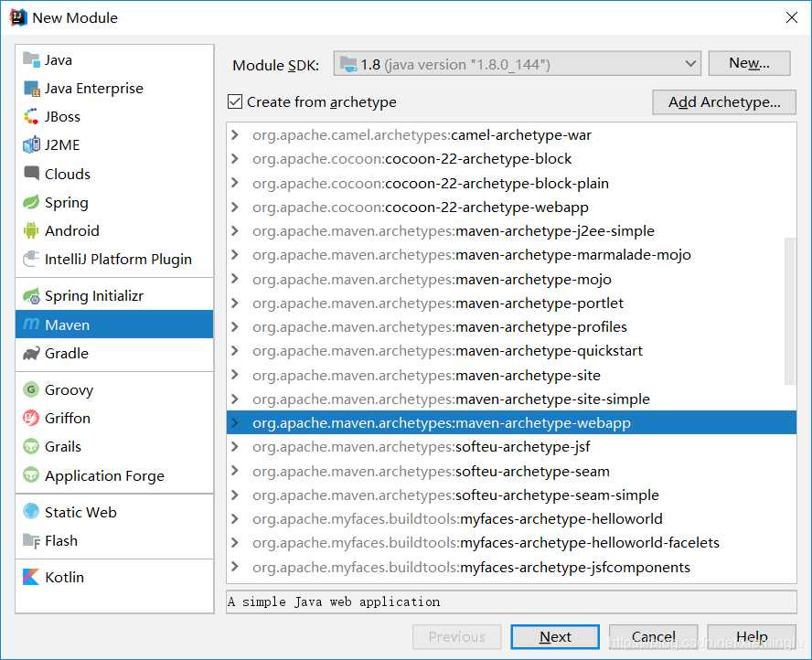Select Groovy module type label
Screen dimensions: 812x660
[69, 389]
